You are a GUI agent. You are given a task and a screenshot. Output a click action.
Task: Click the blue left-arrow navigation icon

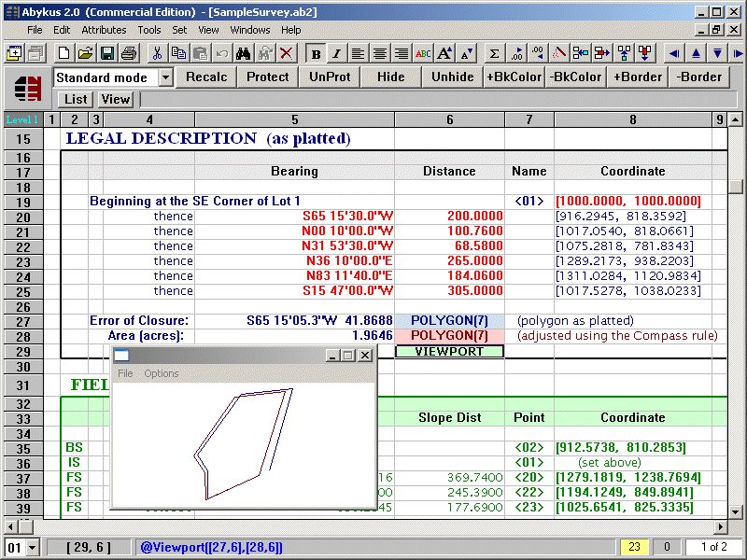click(x=674, y=53)
